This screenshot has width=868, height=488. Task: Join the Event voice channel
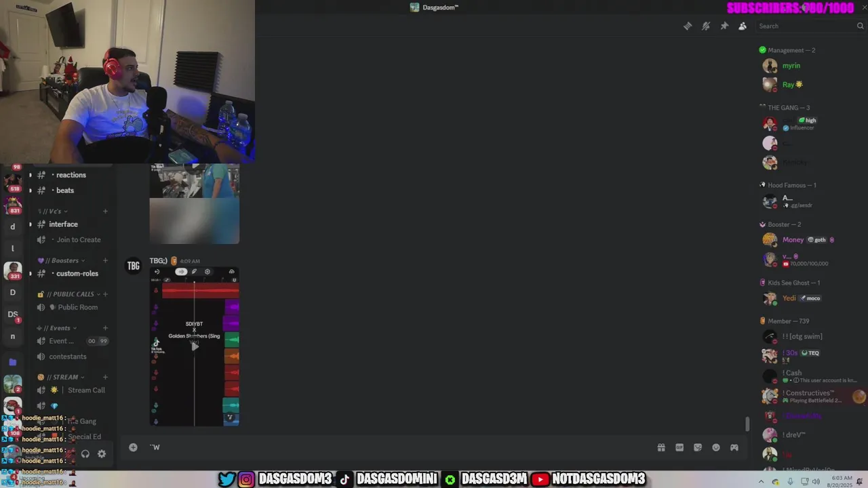coord(61,341)
